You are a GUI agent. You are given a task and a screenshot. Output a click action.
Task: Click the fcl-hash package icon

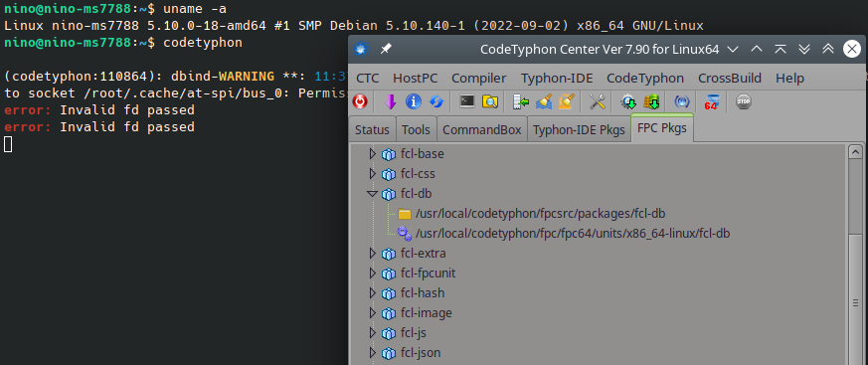(x=389, y=293)
